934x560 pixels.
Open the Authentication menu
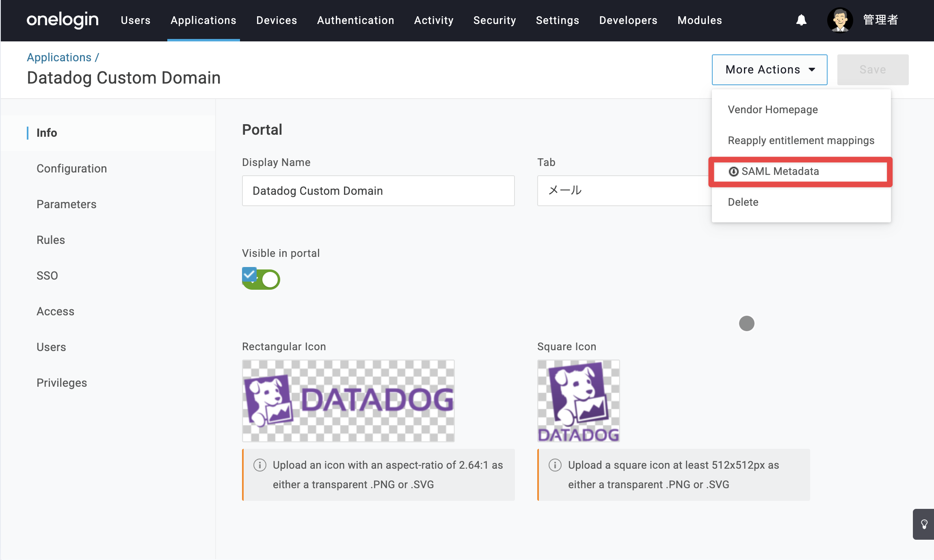click(x=356, y=20)
